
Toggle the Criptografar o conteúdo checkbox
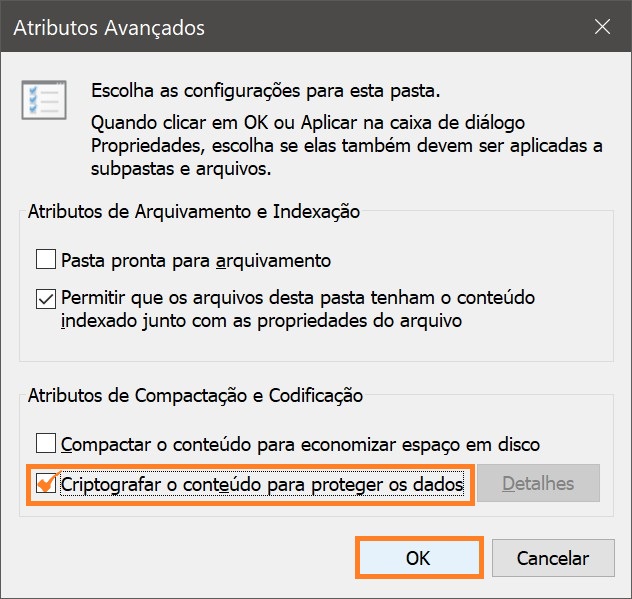pyautogui.click(x=46, y=483)
